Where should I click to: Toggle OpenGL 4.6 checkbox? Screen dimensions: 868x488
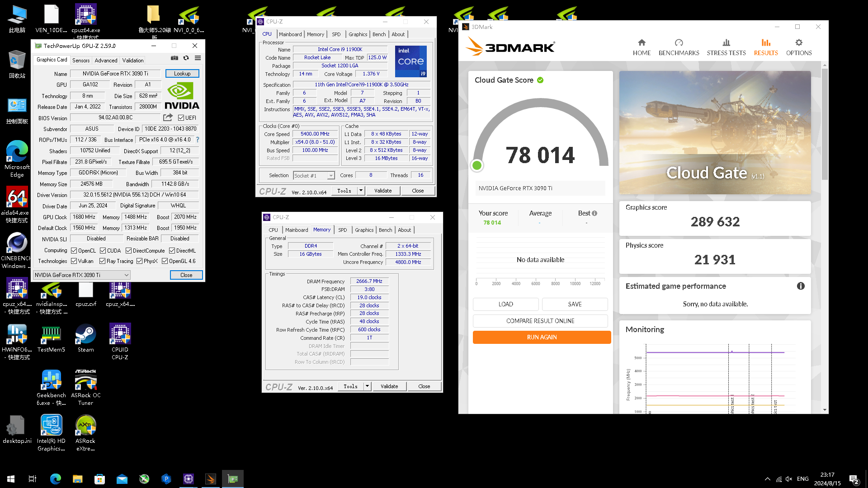(x=165, y=261)
